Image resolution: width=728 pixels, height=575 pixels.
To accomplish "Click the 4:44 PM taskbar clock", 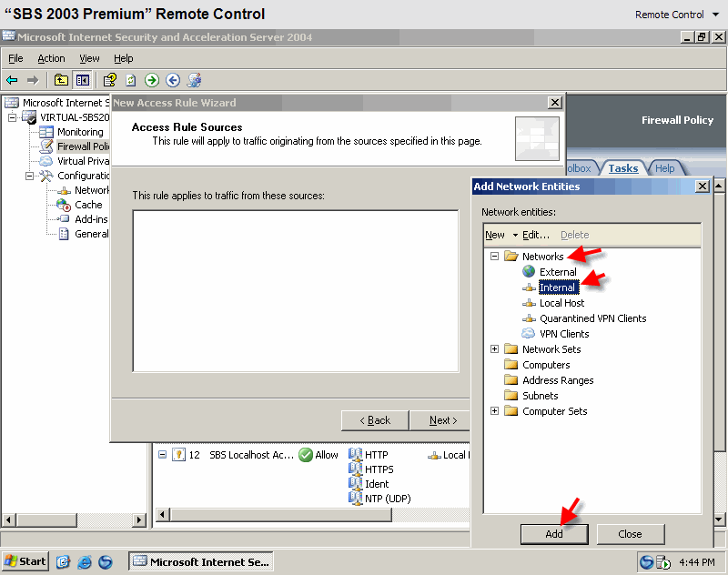I will [697, 562].
